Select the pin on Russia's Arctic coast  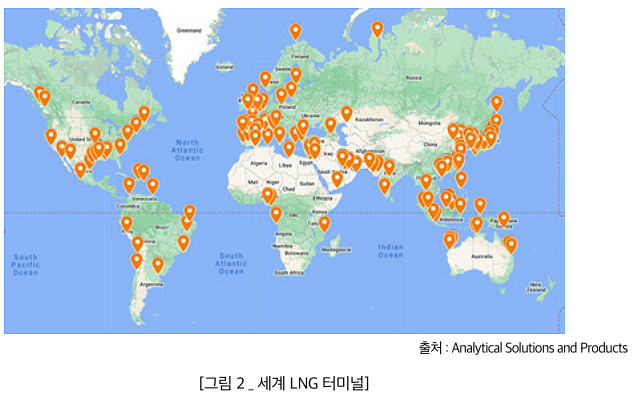377,29
